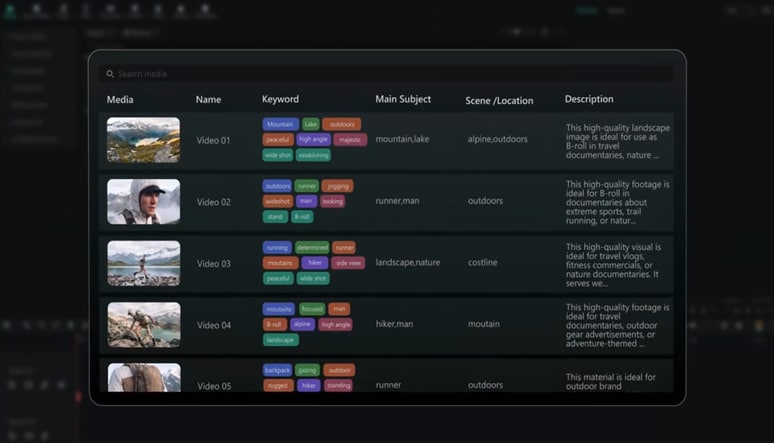
Task: Click the looking keyword tag
Action: click(x=332, y=201)
